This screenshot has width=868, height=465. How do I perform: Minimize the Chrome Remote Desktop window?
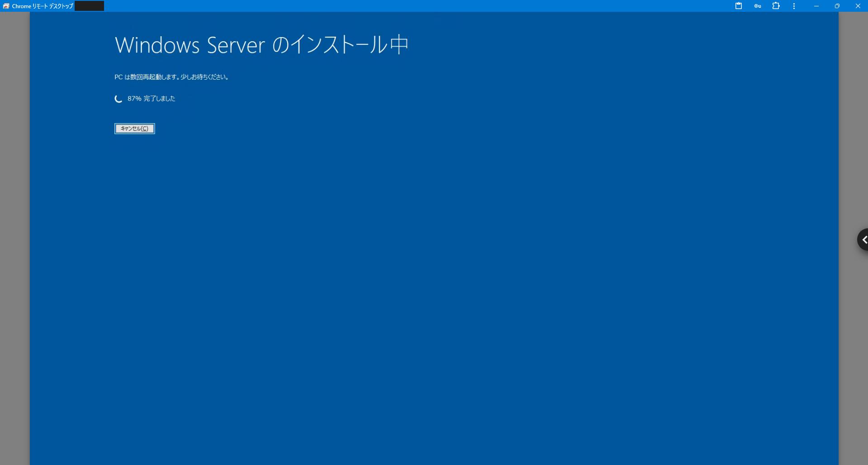click(x=816, y=6)
